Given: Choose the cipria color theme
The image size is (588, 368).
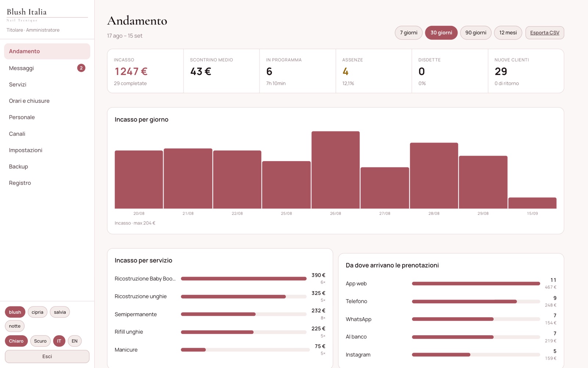Looking at the screenshot, I should coord(37,312).
